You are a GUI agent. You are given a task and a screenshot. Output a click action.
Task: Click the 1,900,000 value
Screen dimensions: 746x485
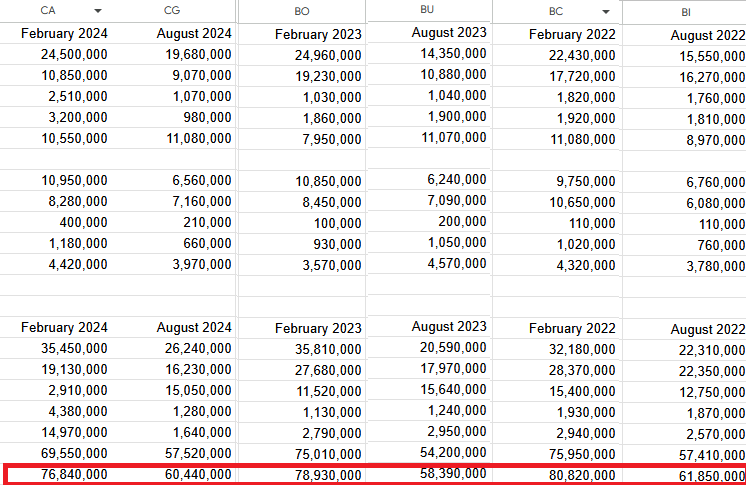(457, 117)
